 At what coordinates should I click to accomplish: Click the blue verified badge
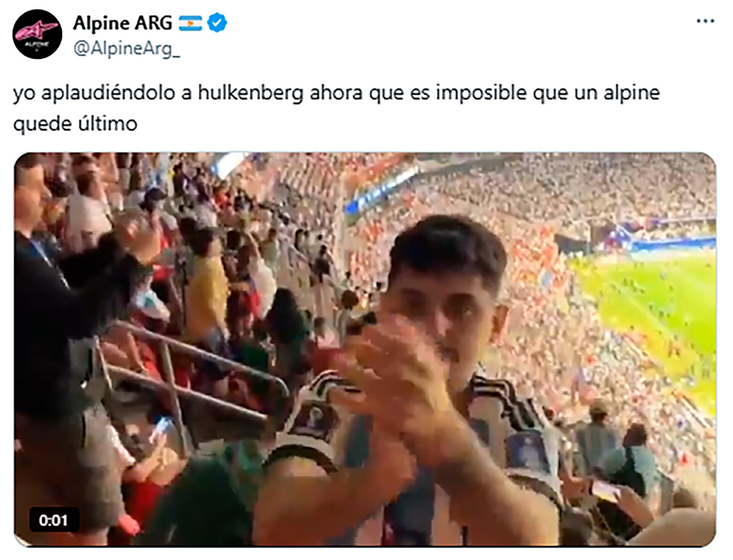click(x=217, y=23)
